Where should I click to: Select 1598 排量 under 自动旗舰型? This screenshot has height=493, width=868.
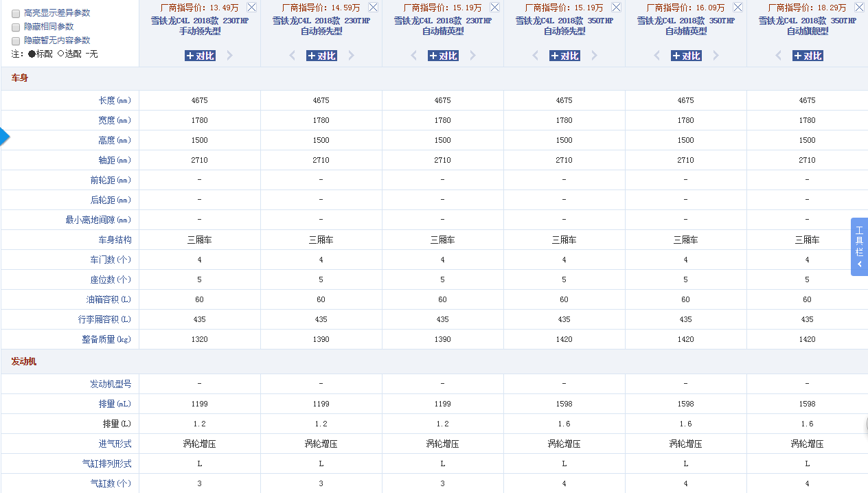(808, 404)
